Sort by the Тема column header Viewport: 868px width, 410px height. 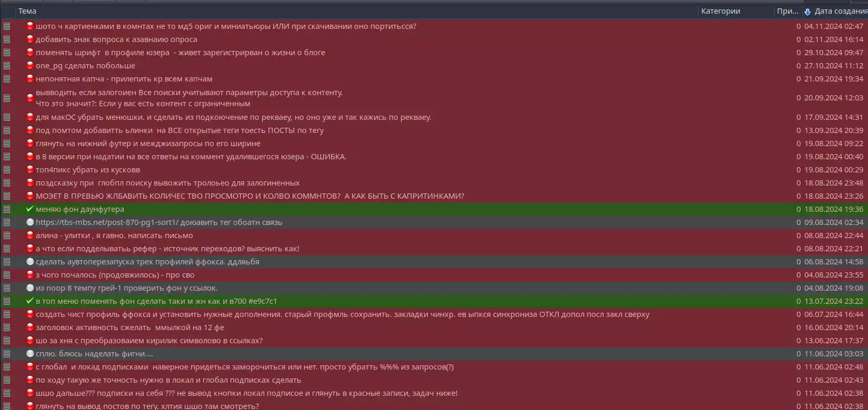point(27,11)
